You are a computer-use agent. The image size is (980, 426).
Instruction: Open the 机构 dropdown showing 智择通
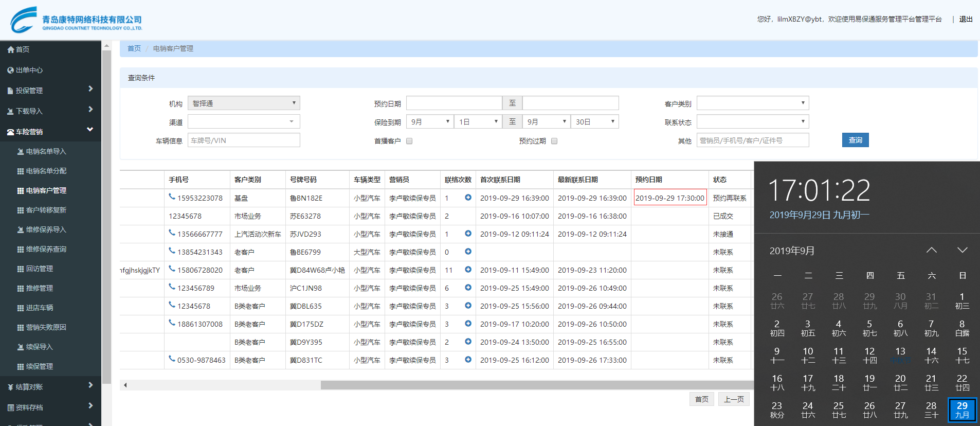click(x=244, y=103)
